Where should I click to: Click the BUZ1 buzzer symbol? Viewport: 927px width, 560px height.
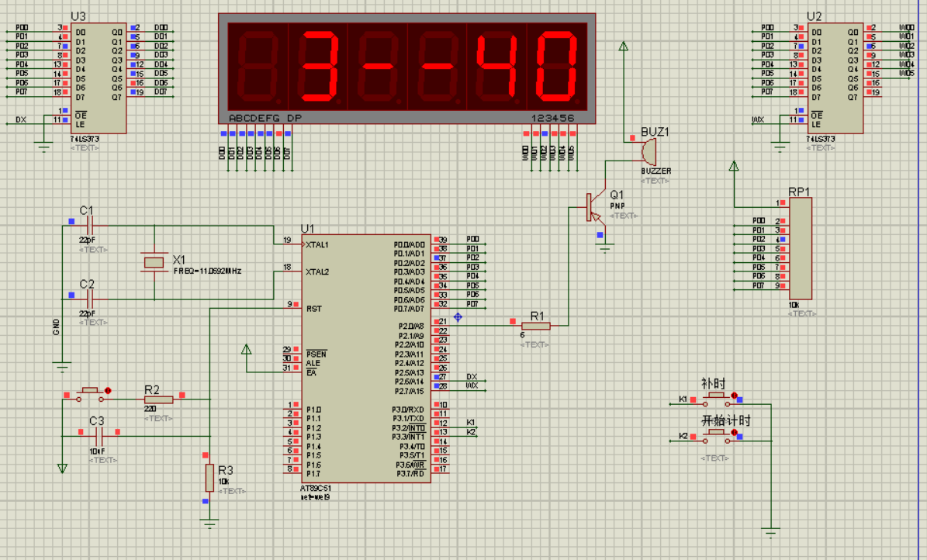(649, 153)
